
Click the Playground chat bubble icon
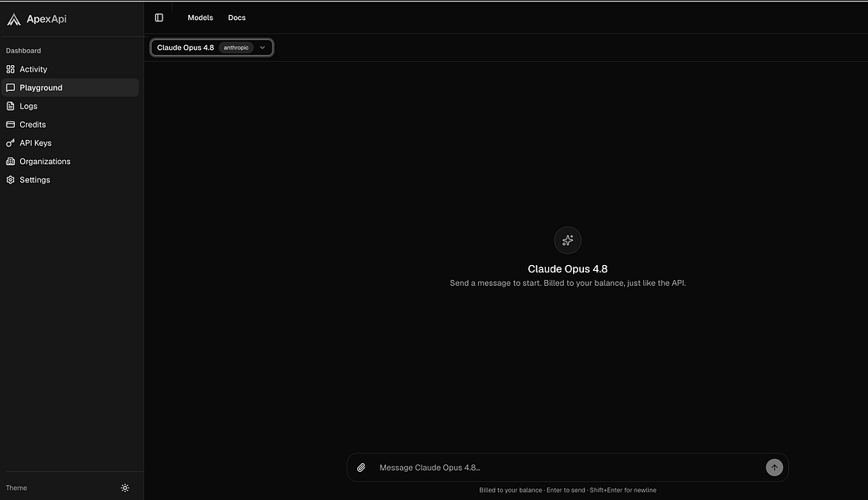click(x=11, y=87)
